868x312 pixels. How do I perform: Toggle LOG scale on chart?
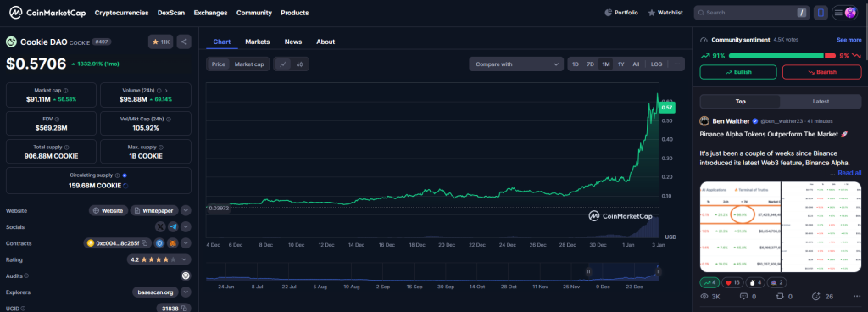point(657,64)
